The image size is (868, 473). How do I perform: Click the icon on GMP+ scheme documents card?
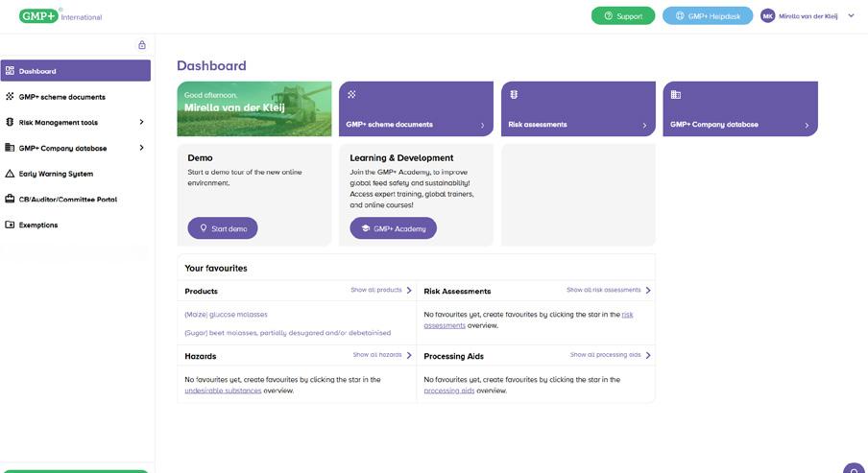point(351,95)
